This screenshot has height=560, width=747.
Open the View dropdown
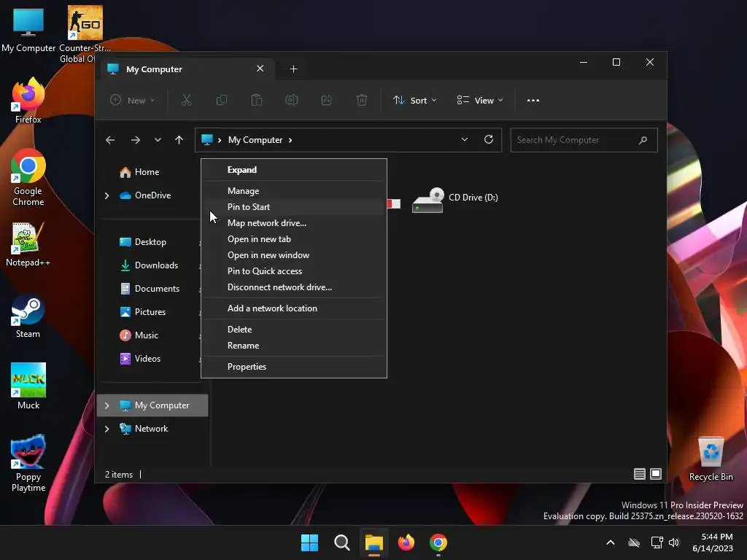point(480,101)
